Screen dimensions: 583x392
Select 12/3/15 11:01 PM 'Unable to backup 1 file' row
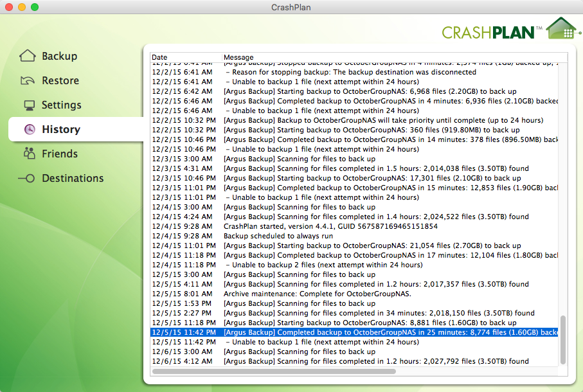pos(354,198)
